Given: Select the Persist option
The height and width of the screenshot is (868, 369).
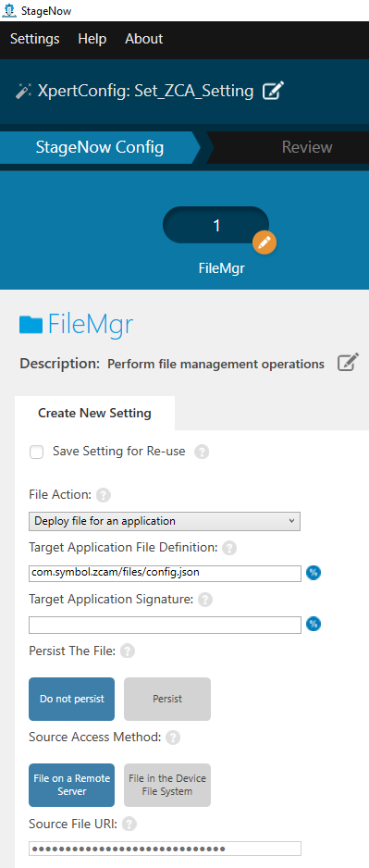Looking at the screenshot, I should [x=167, y=700].
